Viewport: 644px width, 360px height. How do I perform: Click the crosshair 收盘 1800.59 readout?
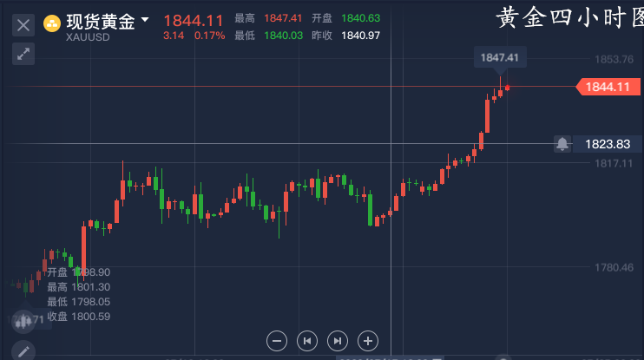[x=78, y=317]
